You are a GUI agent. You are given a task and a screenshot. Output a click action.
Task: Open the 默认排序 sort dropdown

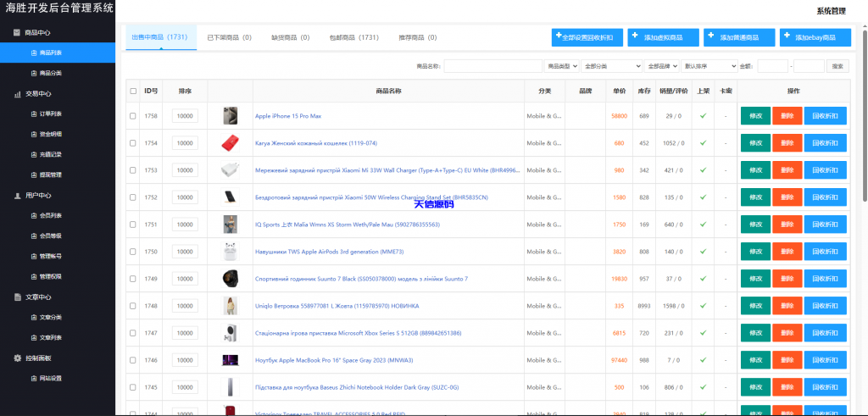coord(709,66)
